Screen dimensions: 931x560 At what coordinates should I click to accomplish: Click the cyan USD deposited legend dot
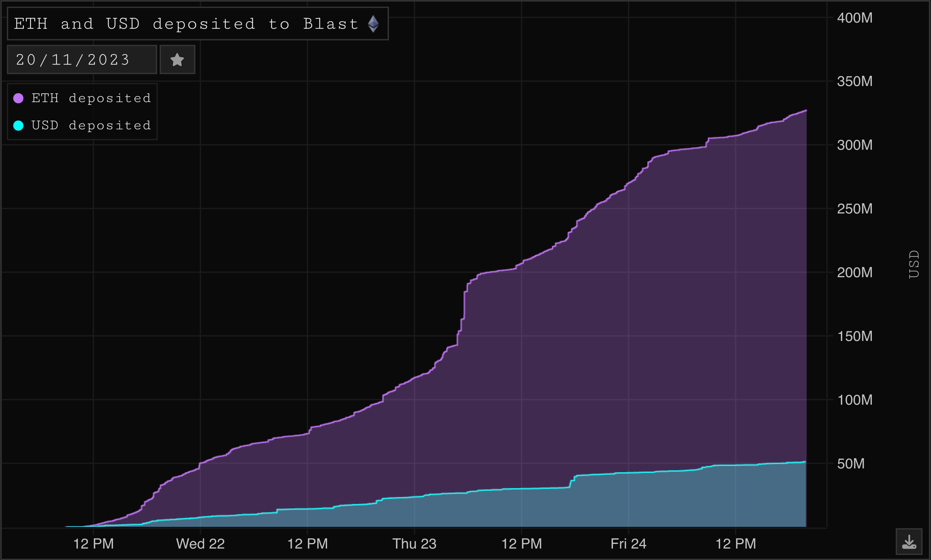click(x=19, y=125)
